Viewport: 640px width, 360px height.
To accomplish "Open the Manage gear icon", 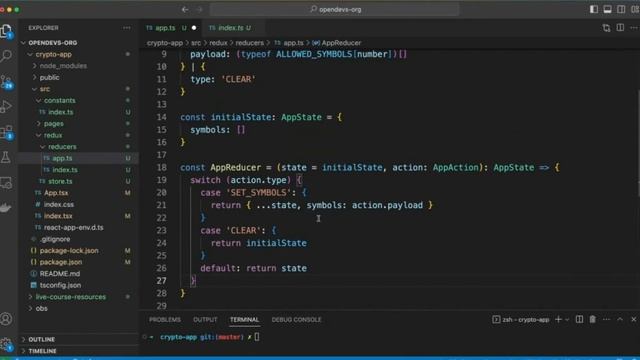I will point(6,344).
